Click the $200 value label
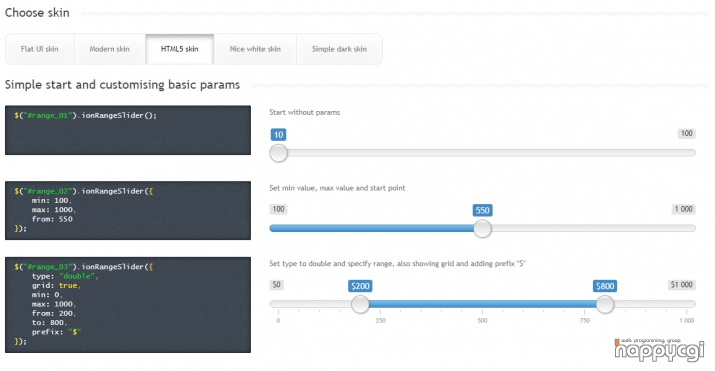This screenshot has width=715, height=371. (x=360, y=286)
